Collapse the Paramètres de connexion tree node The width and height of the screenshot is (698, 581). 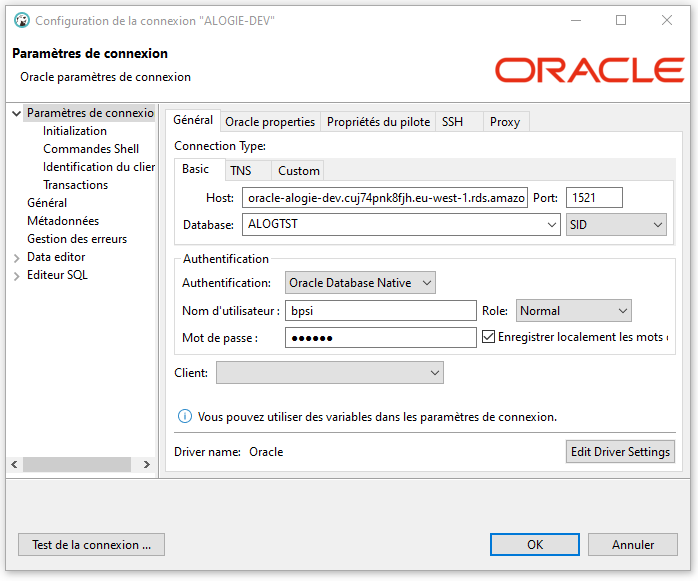pos(16,114)
